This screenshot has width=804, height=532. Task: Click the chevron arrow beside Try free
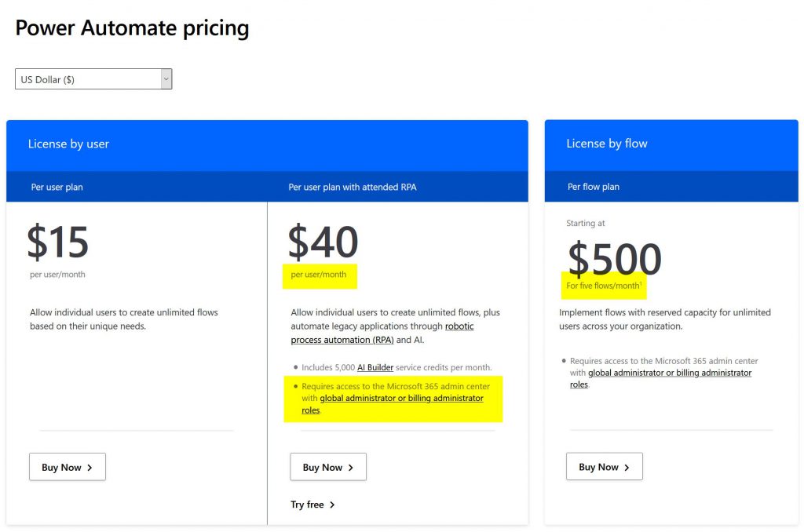333,505
